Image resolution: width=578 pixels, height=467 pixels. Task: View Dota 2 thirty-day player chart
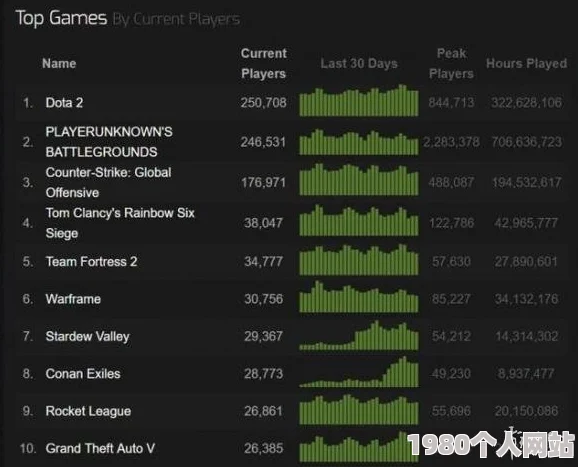[359, 100]
